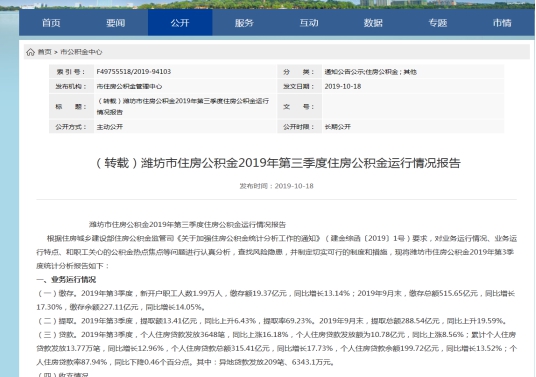Click the 索引号 label
536x377 pixels.
click(x=70, y=72)
